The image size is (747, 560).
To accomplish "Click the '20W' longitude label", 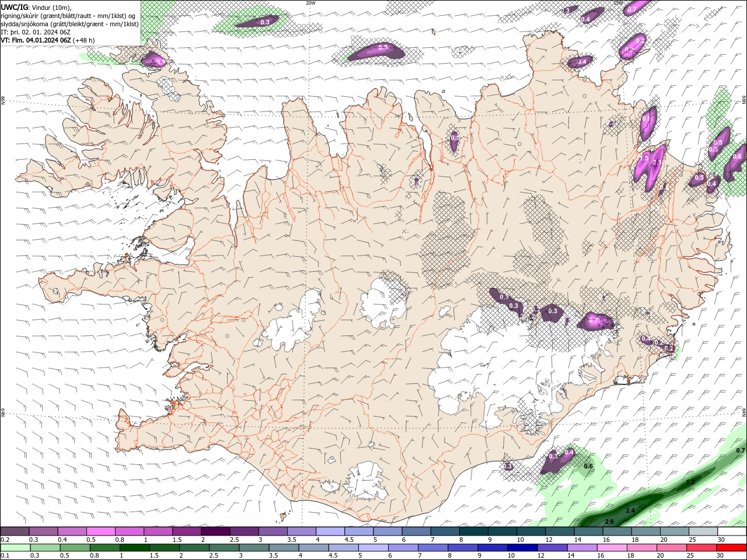I will 310,3.
